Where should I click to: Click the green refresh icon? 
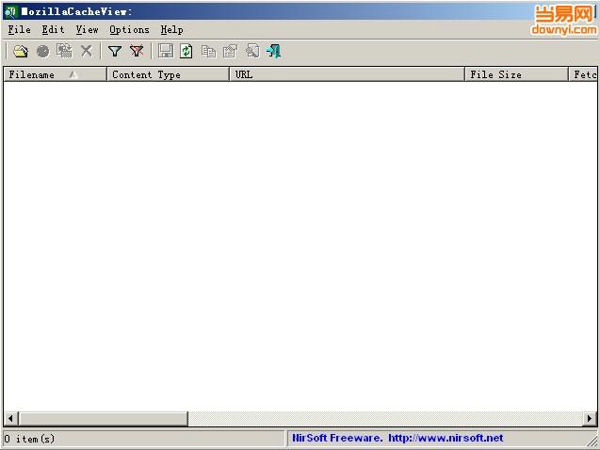(x=186, y=51)
